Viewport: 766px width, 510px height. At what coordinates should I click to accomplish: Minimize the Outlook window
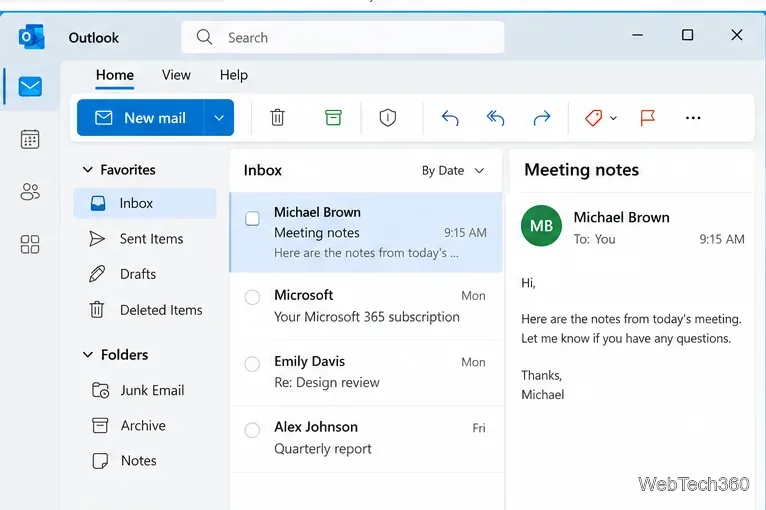637,35
